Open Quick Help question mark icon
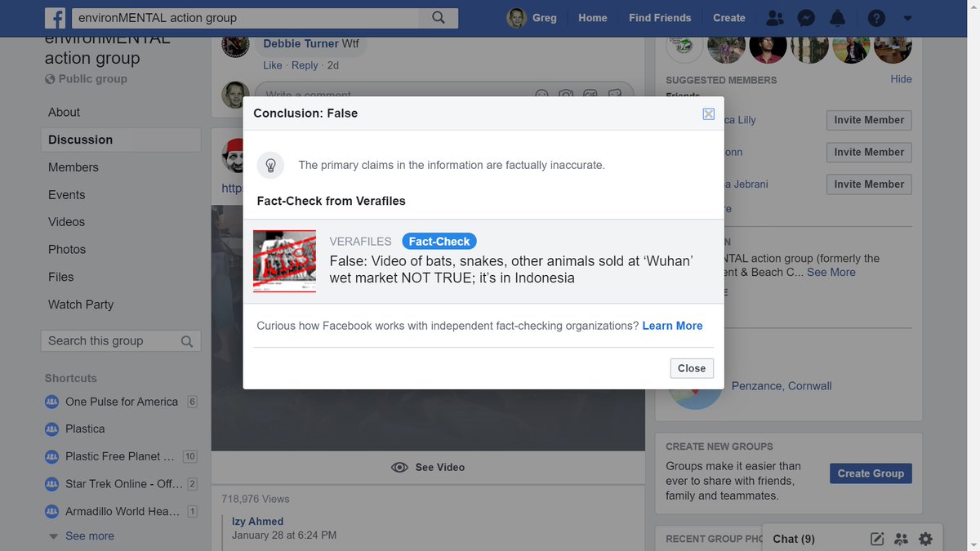This screenshot has height=551, width=980. (875, 18)
